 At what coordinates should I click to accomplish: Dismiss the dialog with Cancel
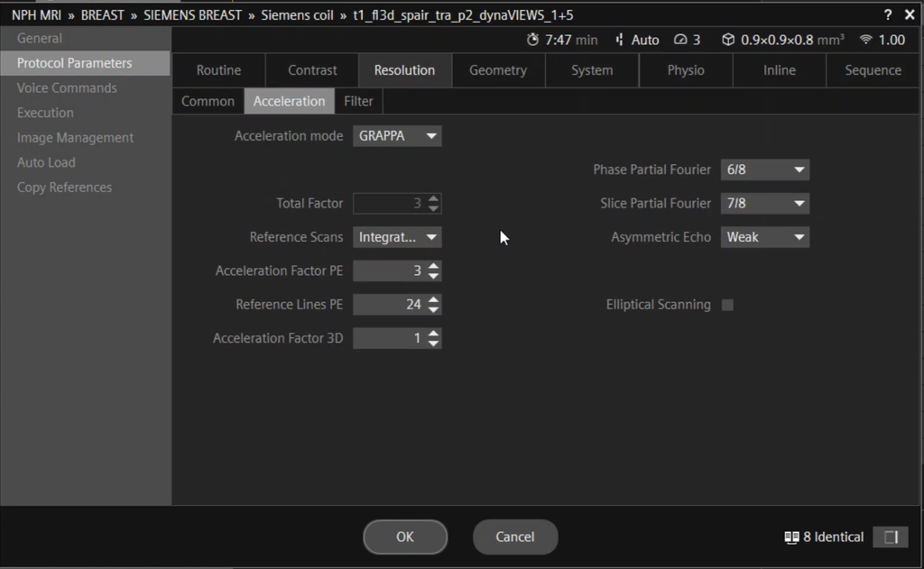click(x=515, y=537)
